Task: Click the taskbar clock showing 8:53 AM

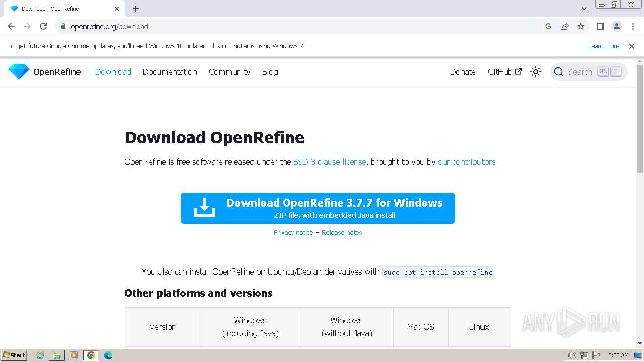Action: (x=618, y=355)
